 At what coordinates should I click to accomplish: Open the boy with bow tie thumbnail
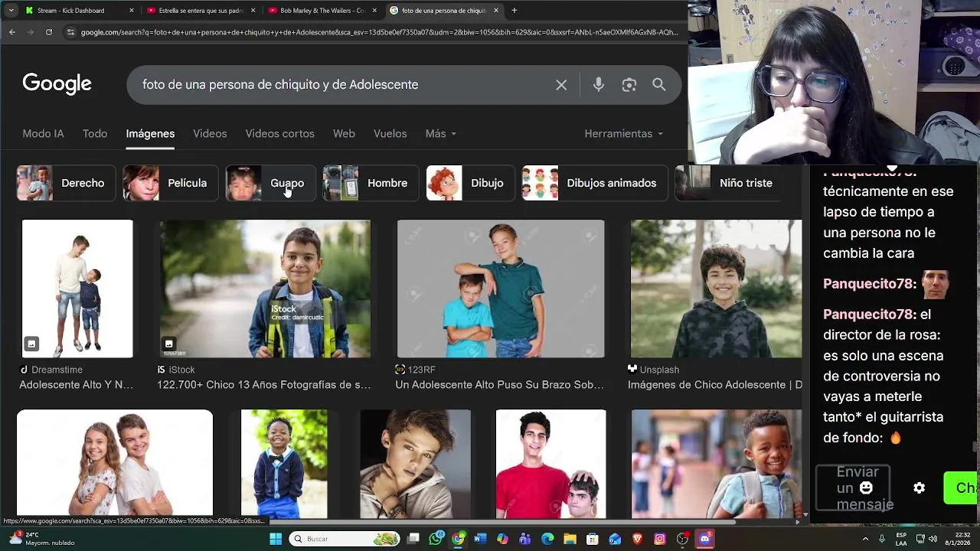284,464
